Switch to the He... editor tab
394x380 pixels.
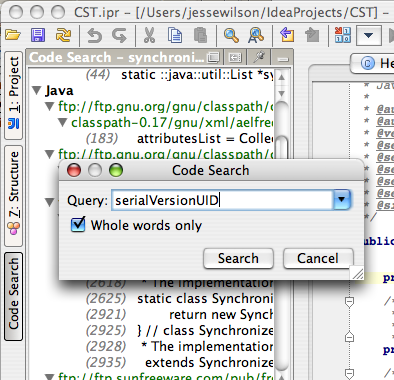(x=373, y=63)
